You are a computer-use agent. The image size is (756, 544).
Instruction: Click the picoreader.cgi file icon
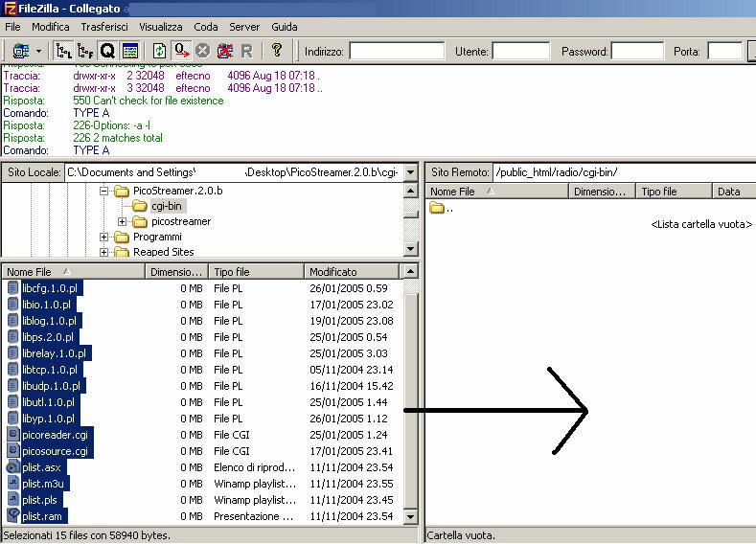pyautogui.click(x=13, y=435)
